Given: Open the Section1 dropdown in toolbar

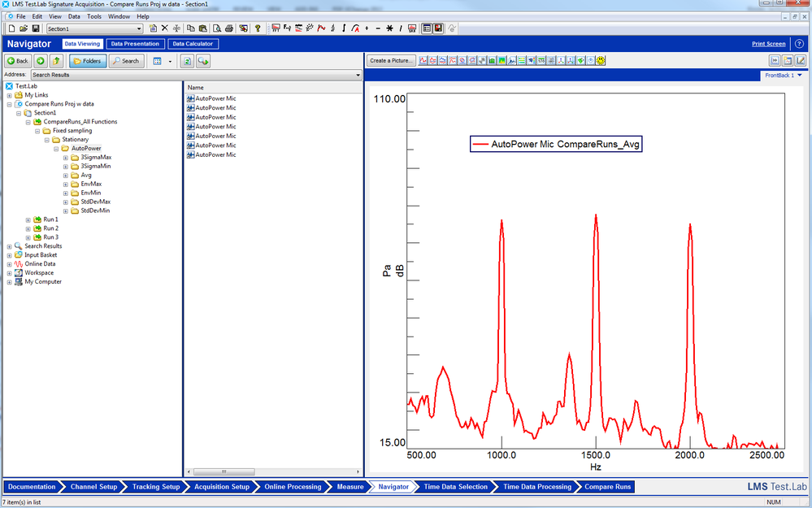Looking at the screenshot, I should point(139,29).
